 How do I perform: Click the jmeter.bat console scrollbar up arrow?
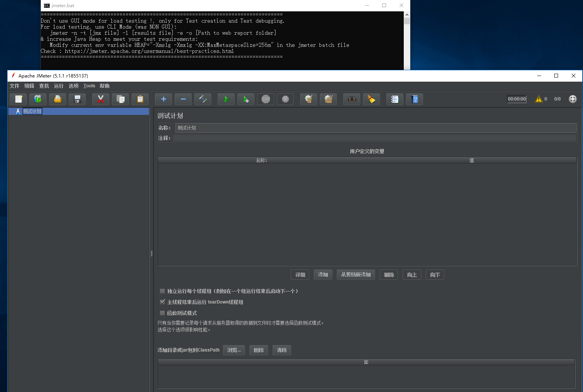pos(407,15)
